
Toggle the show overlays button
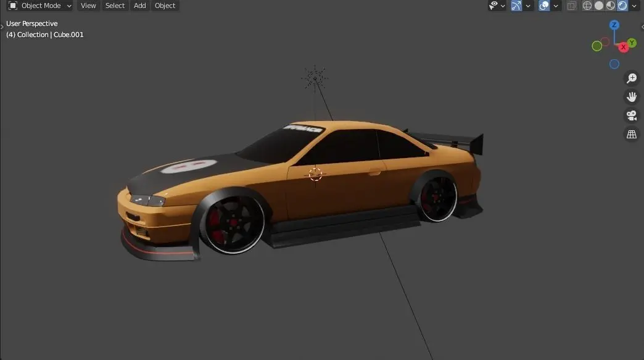pyautogui.click(x=544, y=6)
